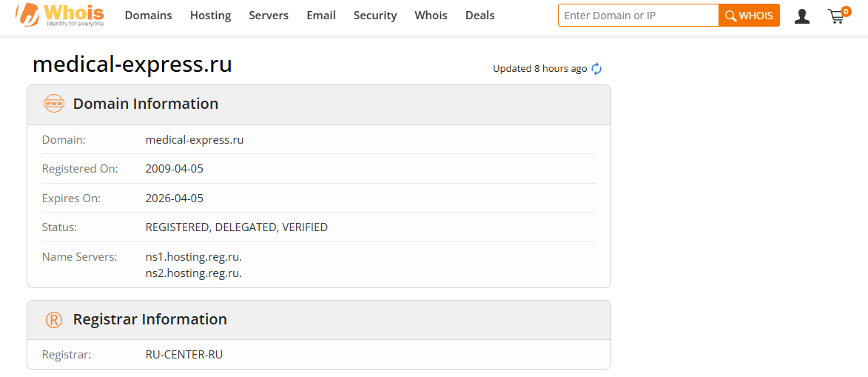Open the Deals menu item
This screenshot has width=868, height=377.
480,16
